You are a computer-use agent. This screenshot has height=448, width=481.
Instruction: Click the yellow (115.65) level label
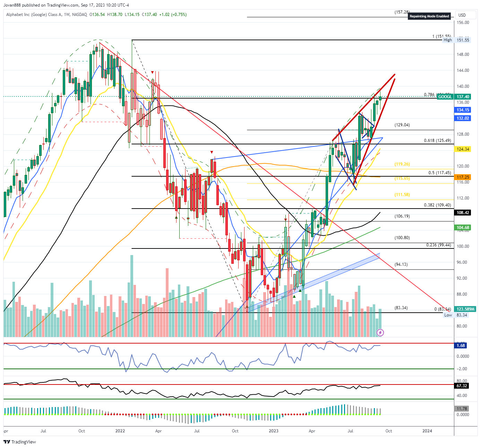click(x=402, y=178)
